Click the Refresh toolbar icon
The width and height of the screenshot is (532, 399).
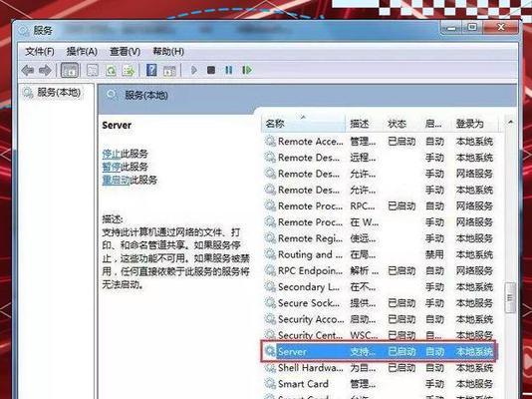pyautogui.click(x=111, y=70)
